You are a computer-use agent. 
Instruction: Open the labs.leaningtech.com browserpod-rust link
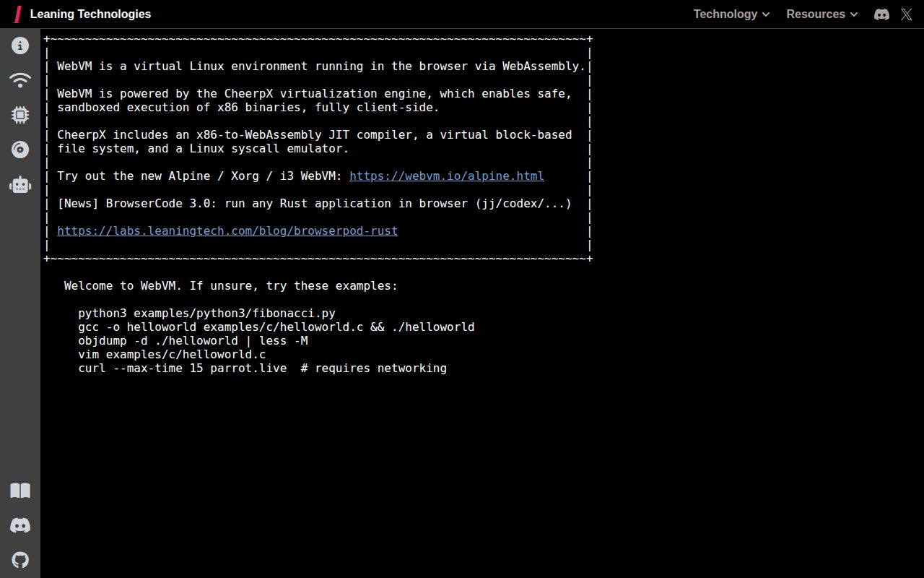pos(227,230)
